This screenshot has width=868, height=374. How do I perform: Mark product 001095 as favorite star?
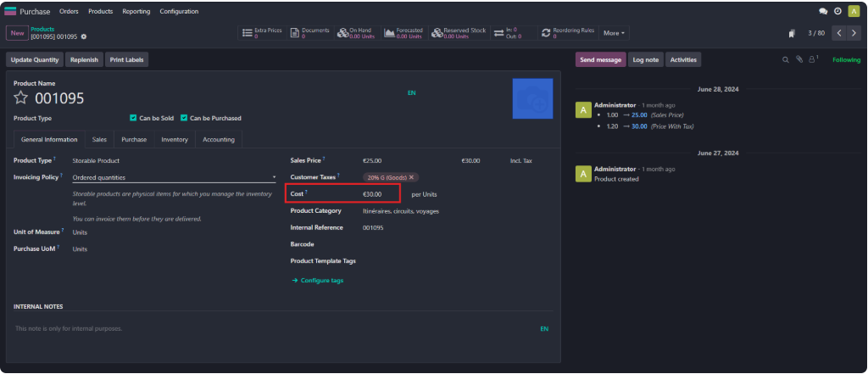[21, 98]
